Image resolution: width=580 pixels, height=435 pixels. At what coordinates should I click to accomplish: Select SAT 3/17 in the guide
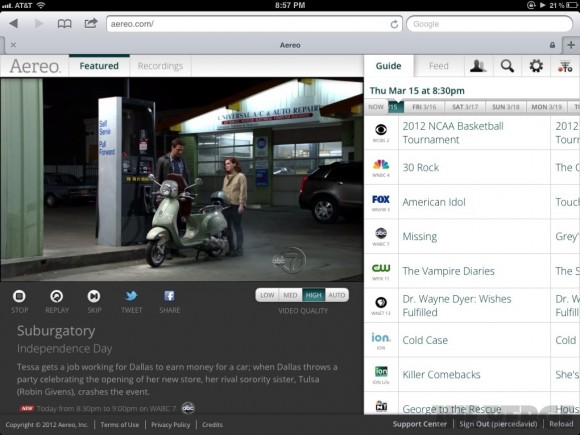(x=465, y=107)
